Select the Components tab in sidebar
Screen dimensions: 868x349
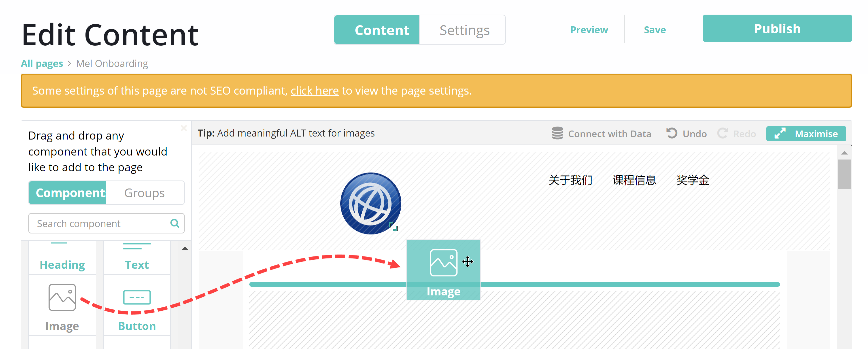coord(68,193)
